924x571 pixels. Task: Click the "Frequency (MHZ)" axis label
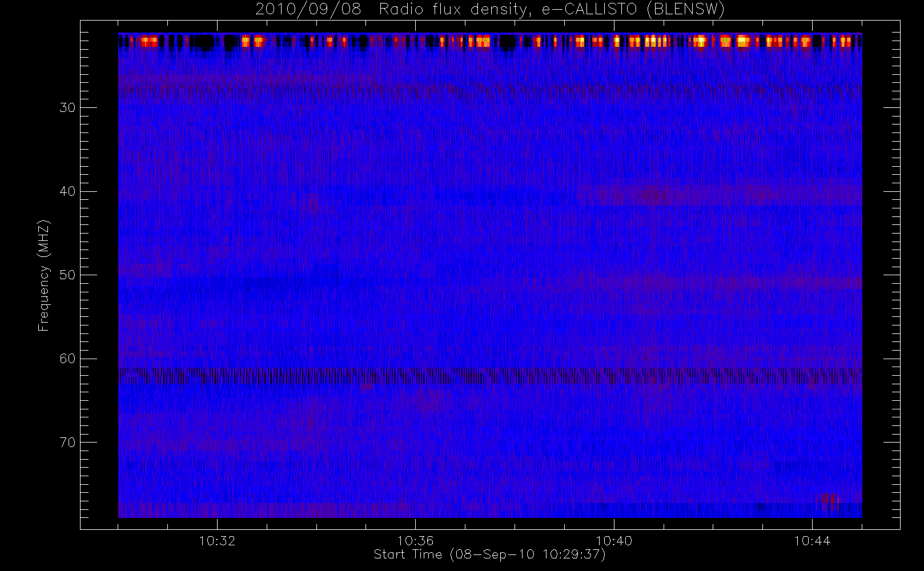(x=43, y=275)
